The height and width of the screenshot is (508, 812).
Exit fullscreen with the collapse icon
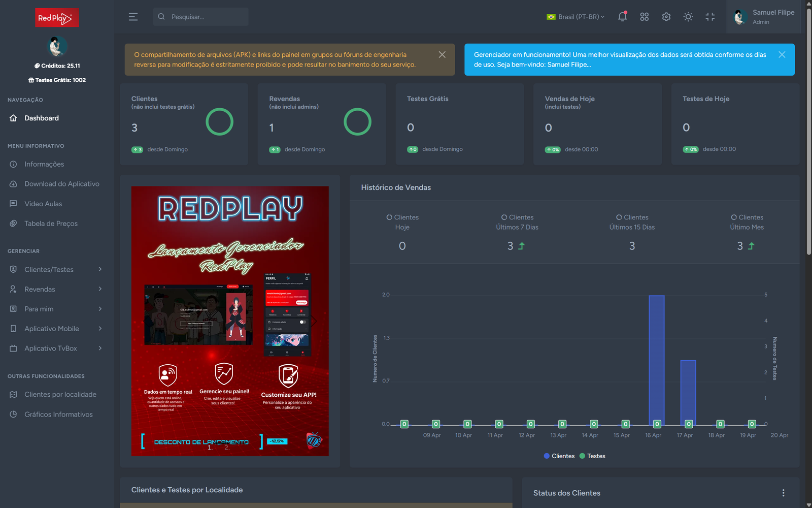coord(710,17)
